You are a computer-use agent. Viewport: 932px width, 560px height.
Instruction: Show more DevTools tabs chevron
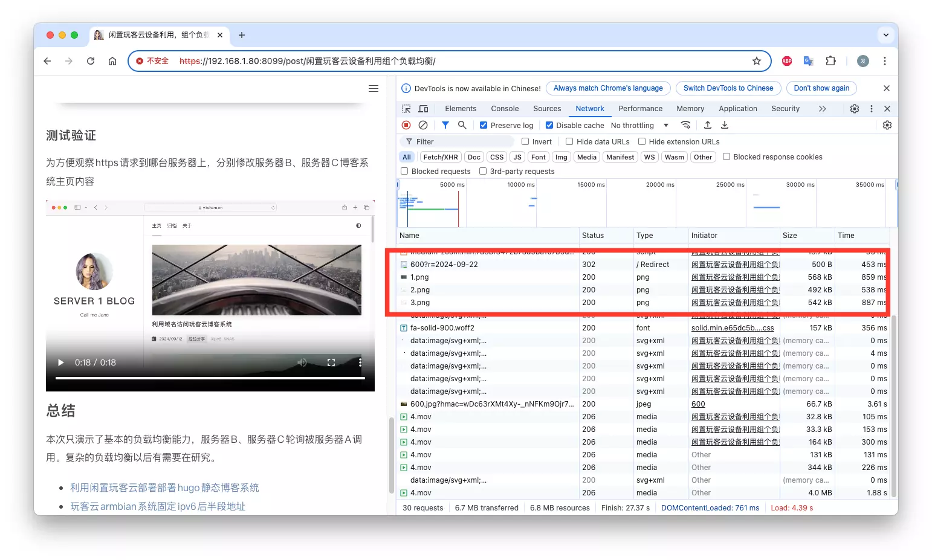(822, 109)
